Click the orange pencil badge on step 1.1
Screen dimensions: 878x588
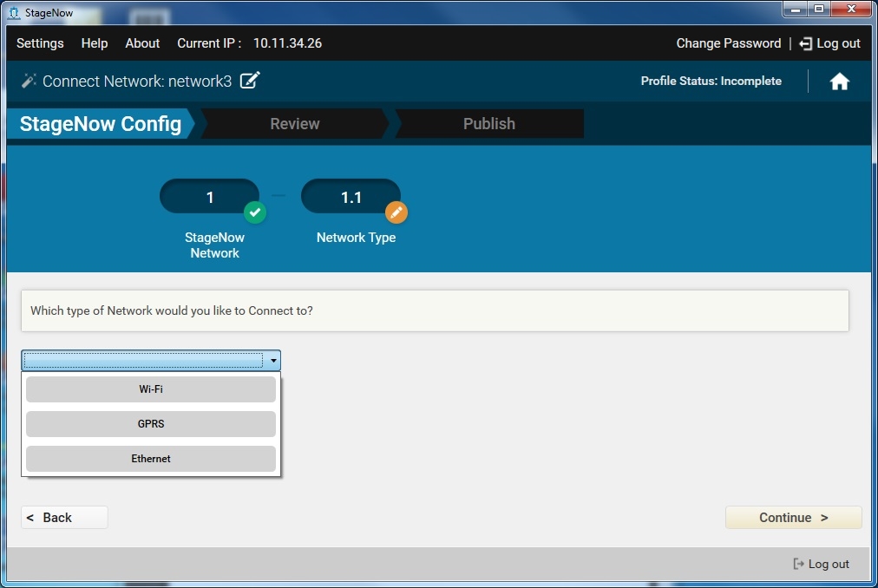tap(396, 212)
